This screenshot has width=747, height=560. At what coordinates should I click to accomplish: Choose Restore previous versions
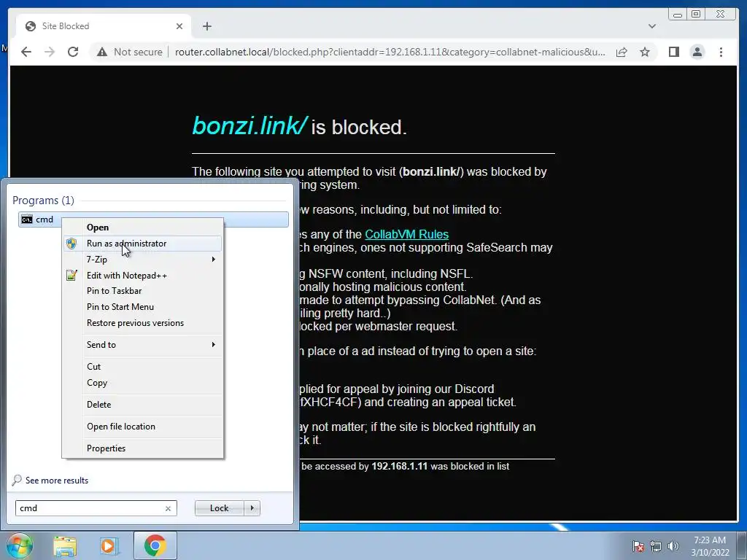[x=142, y=323]
